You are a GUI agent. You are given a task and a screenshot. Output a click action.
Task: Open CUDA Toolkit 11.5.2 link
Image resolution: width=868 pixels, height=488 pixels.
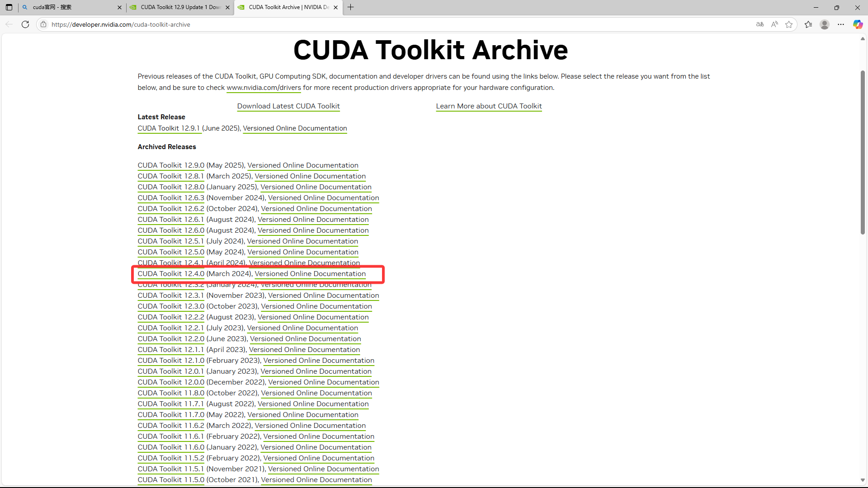click(171, 458)
